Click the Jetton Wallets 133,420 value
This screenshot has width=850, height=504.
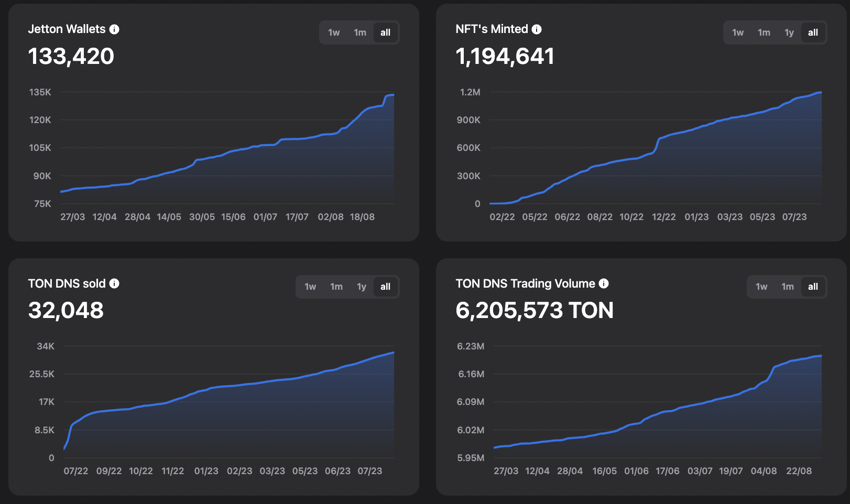point(71,57)
